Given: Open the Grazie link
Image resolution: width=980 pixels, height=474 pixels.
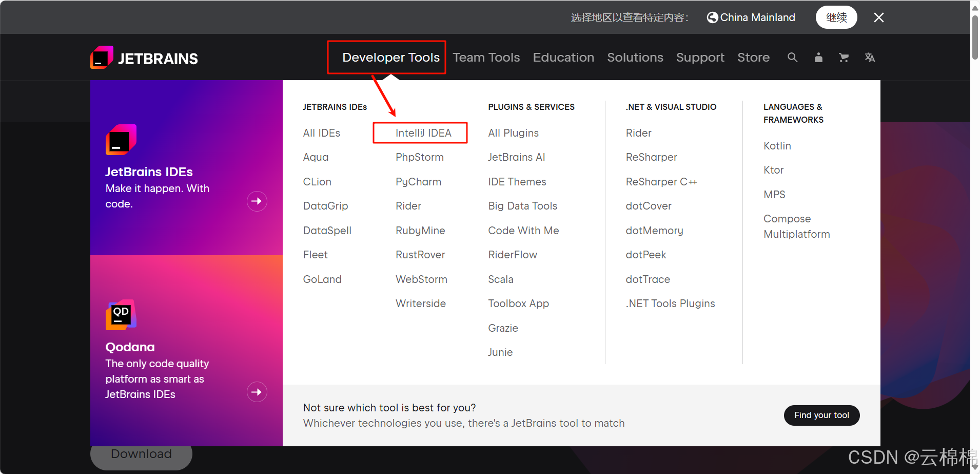Looking at the screenshot, I should click(x=503, y=328).
